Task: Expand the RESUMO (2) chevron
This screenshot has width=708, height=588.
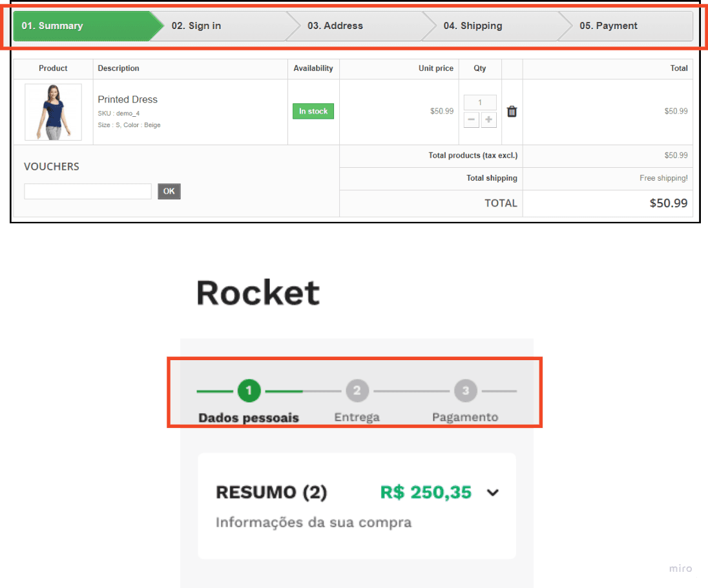Action: [x=493, y=492]
